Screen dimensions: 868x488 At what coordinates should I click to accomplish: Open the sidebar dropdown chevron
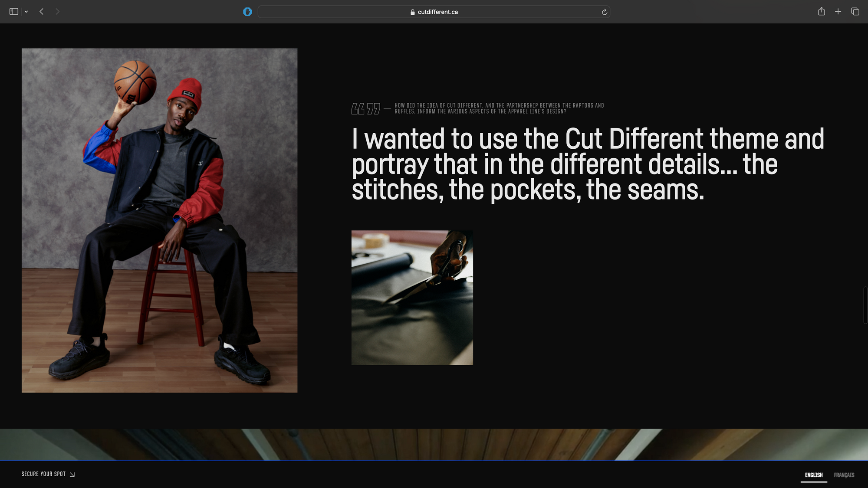(x=26, y=12)
